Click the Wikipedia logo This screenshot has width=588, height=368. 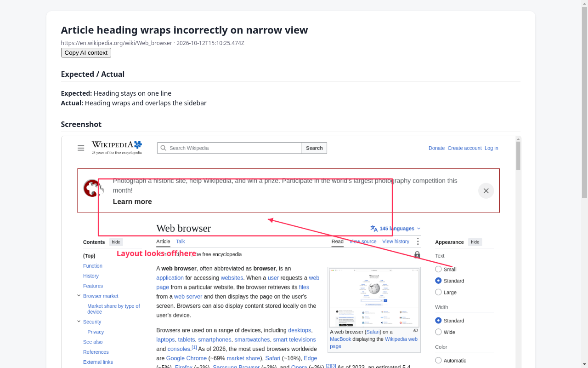tap(117, 148)
